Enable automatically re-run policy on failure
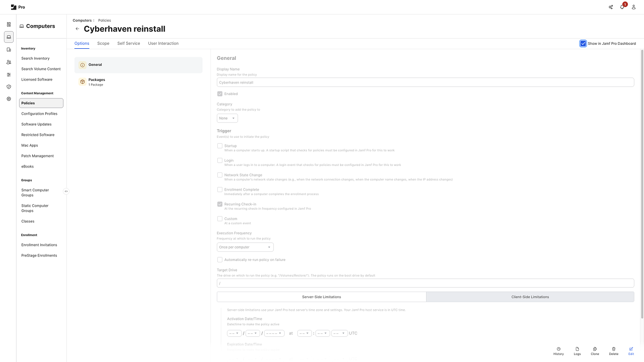This screenshot has height=362, width=644. point(220,260)
